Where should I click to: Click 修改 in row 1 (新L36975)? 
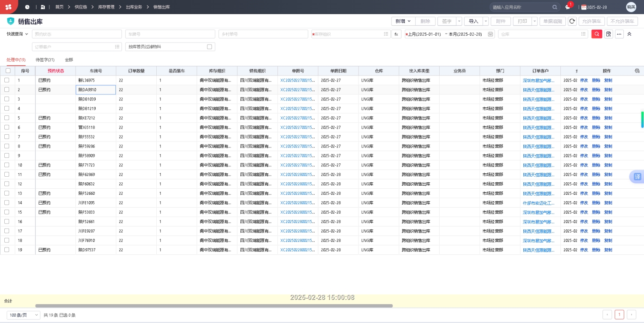pyautogui.click(x=584, y=80)
